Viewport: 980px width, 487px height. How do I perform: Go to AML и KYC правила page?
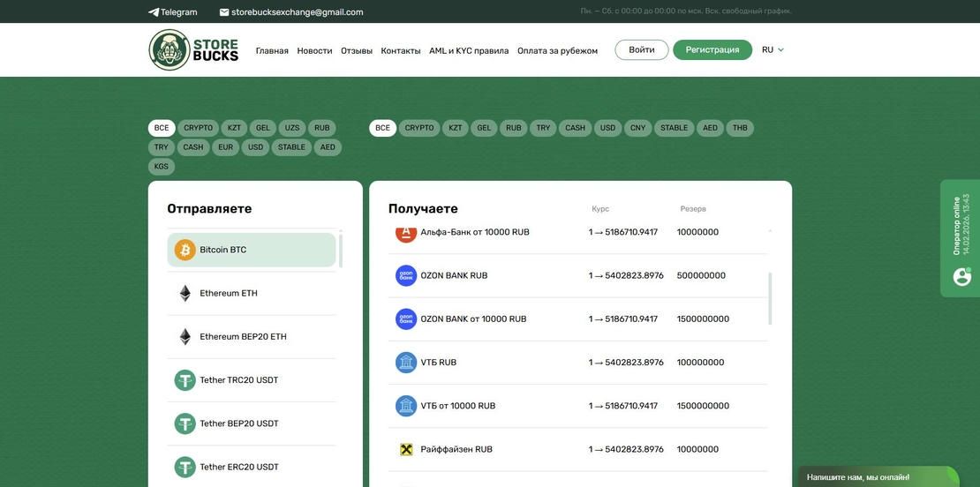point(469,51)
